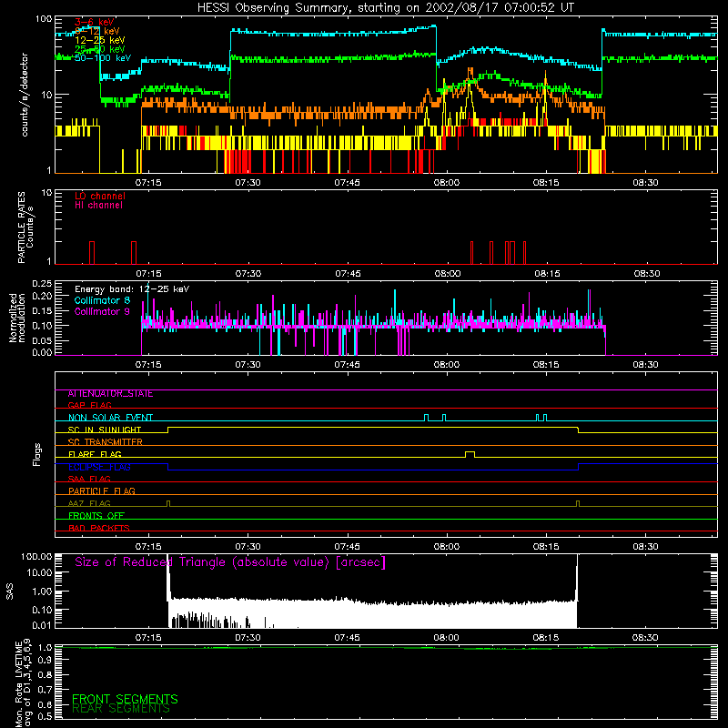Click the Energy band: 12-25 keV label

point(132,289)
